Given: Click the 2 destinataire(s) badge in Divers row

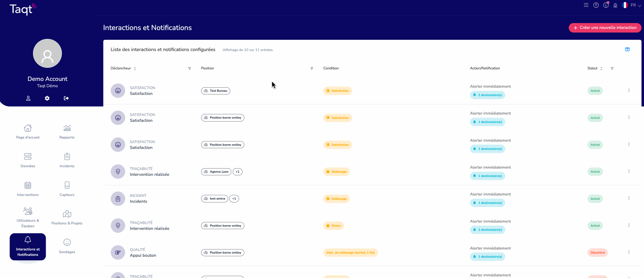Looking at the screenshot, I should [487, 230].
